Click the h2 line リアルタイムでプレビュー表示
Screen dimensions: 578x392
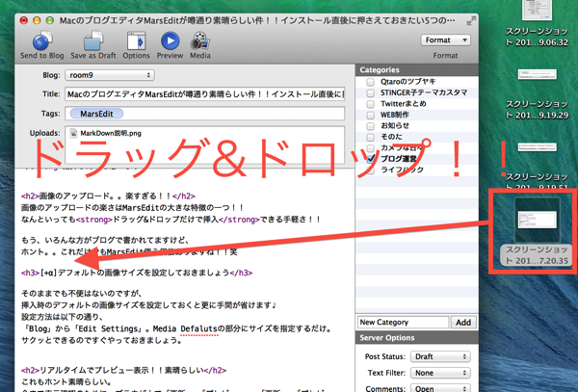(x=124, y=370)
